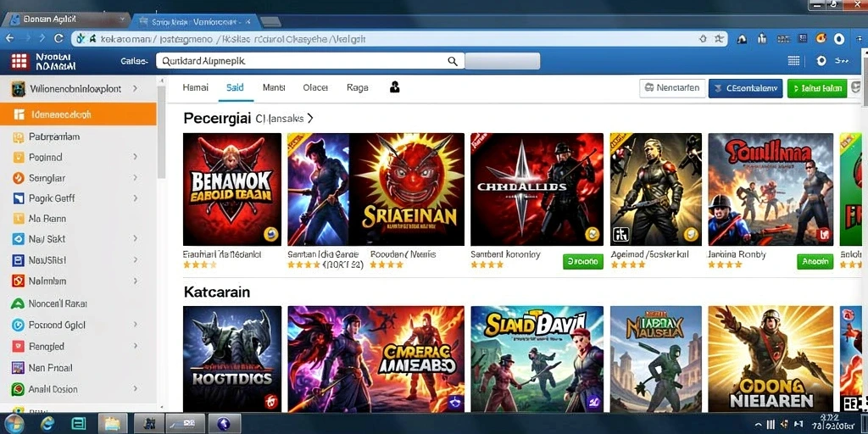This screenshot has height=434, width=868.
Task: Click the Paburamiam sidebar icon
Action: pos(19,136)
